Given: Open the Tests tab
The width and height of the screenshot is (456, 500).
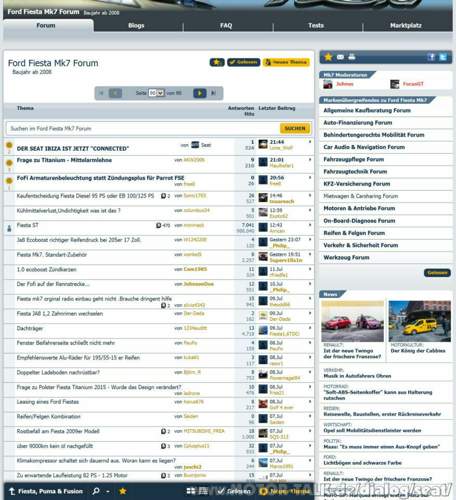Looking at the screenshot, I should coord(316,25).
